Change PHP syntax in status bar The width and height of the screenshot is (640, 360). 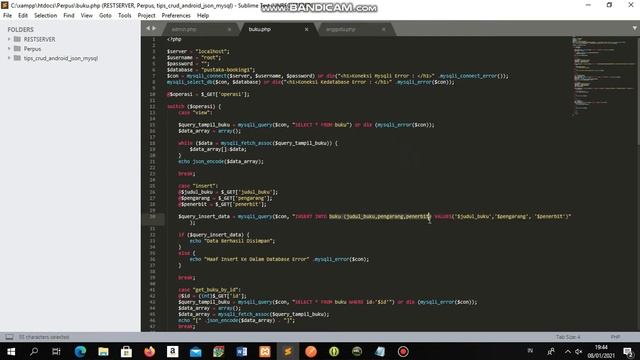616,337
